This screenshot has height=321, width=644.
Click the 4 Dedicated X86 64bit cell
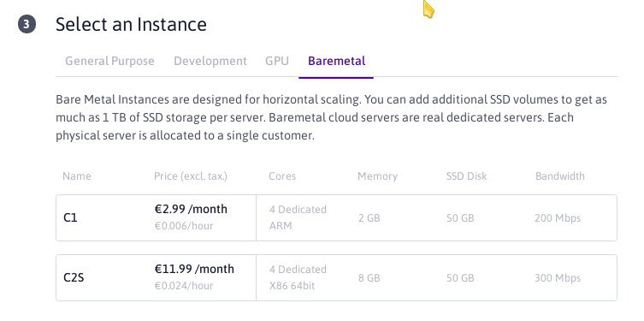point(298,277)
